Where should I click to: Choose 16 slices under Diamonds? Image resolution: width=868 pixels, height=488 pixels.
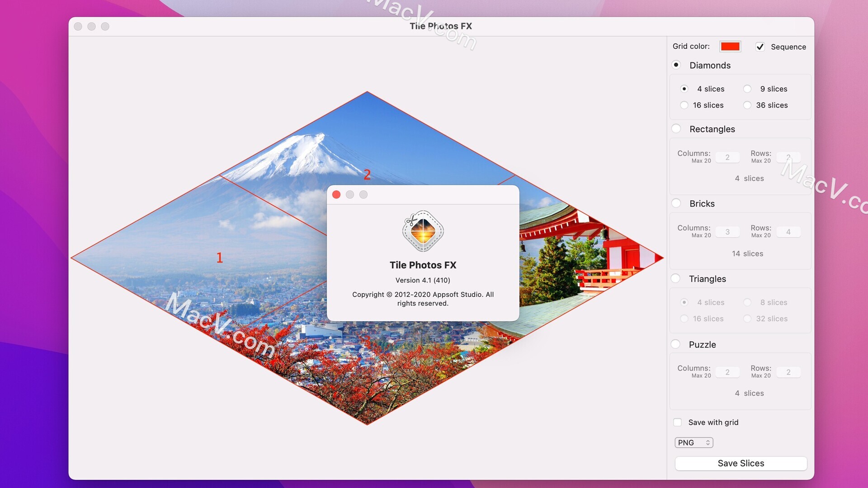coord(684,105)
